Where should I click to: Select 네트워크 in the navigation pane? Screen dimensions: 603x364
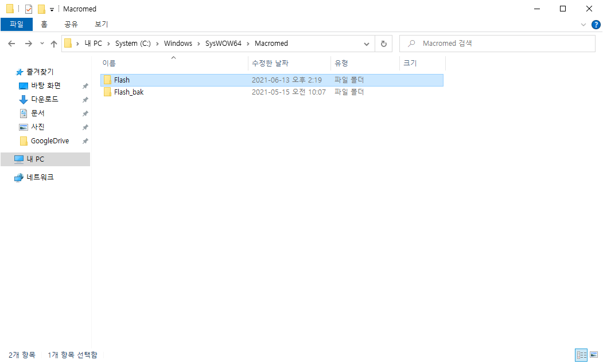point(40,177)
